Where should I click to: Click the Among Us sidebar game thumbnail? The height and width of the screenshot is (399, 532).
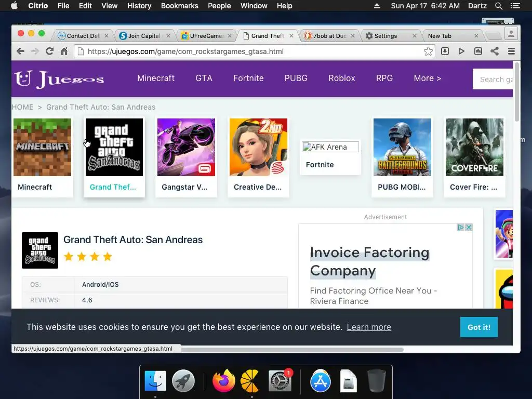tap(504, 289)
